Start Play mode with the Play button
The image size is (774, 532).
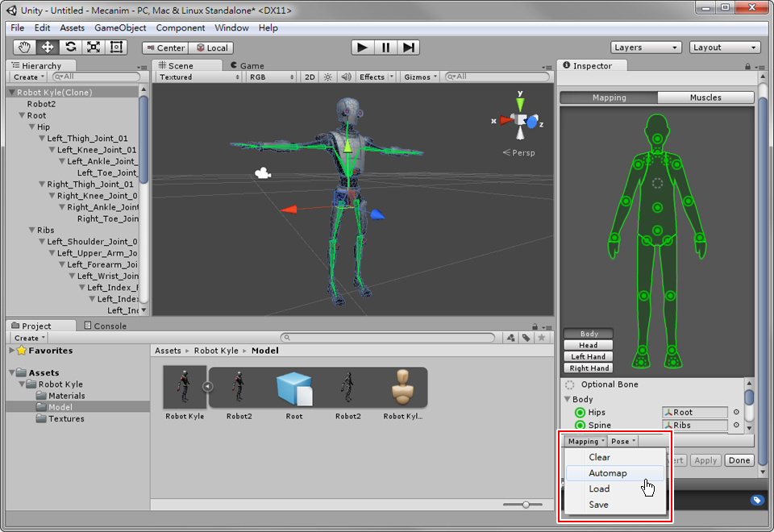362,48
